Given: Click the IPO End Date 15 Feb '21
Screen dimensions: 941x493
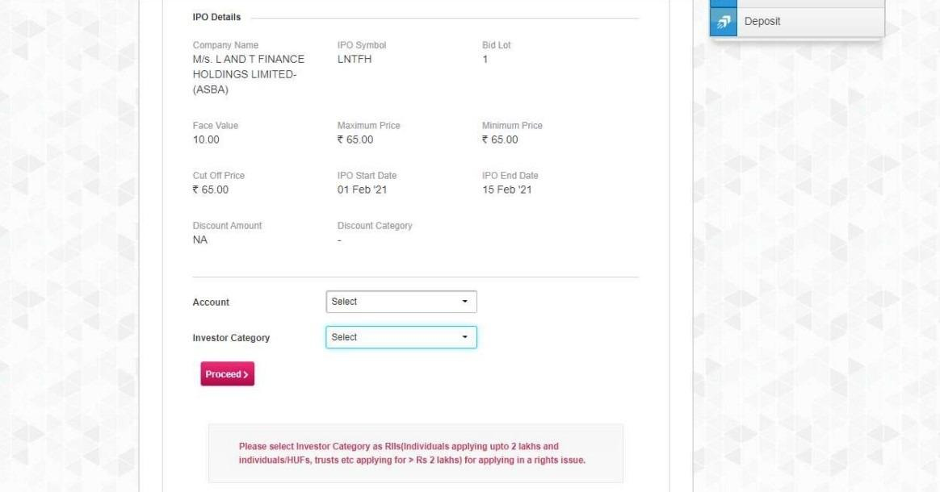Looking at the screenshot, I should pyautogui.click(x=507, y=190).
